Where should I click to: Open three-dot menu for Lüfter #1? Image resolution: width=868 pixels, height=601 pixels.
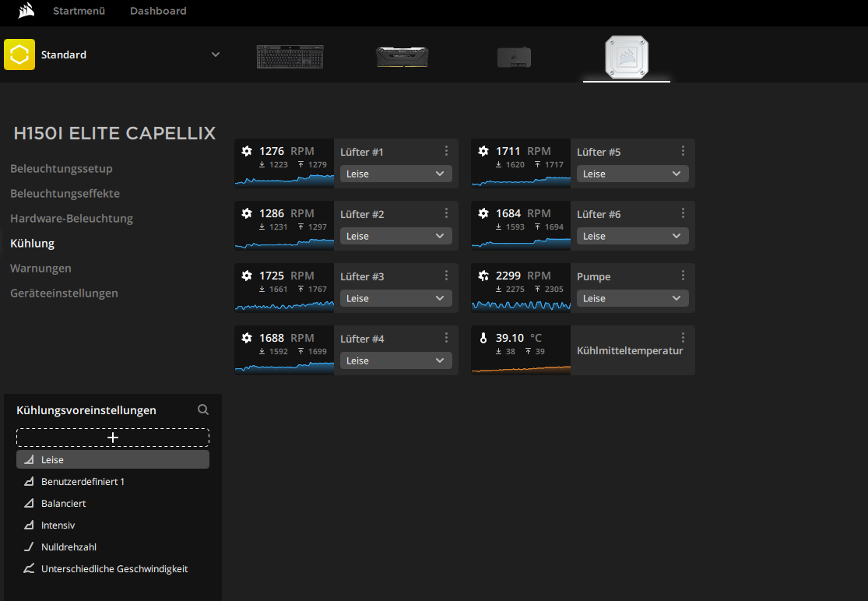(x=446, y=151)
